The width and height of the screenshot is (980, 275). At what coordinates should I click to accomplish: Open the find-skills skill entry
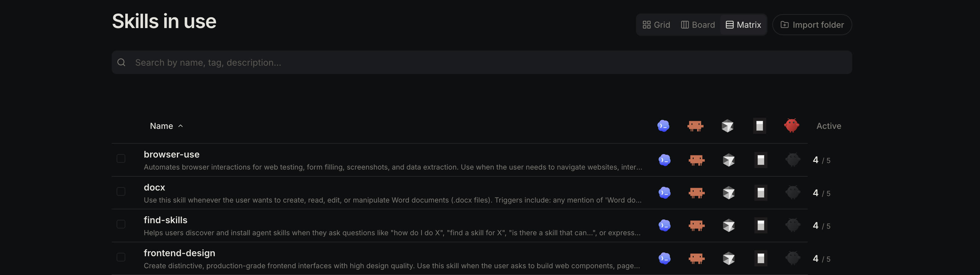(x=165, y=220)
